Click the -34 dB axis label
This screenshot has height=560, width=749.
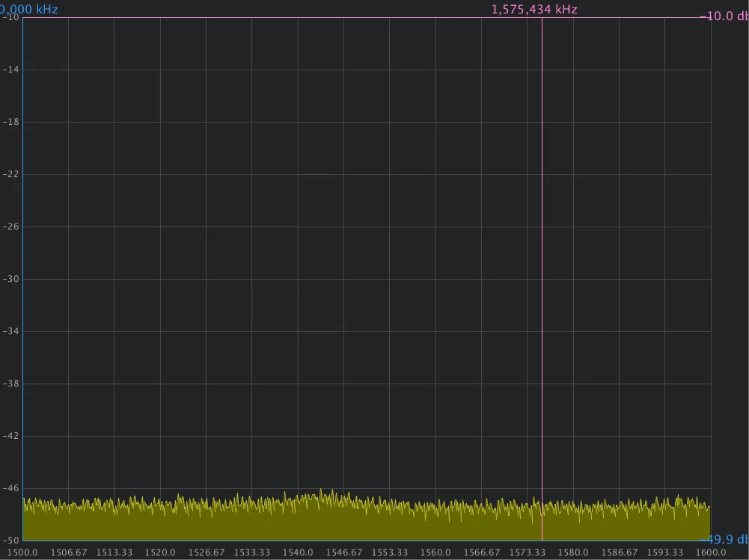coord(10,331)
